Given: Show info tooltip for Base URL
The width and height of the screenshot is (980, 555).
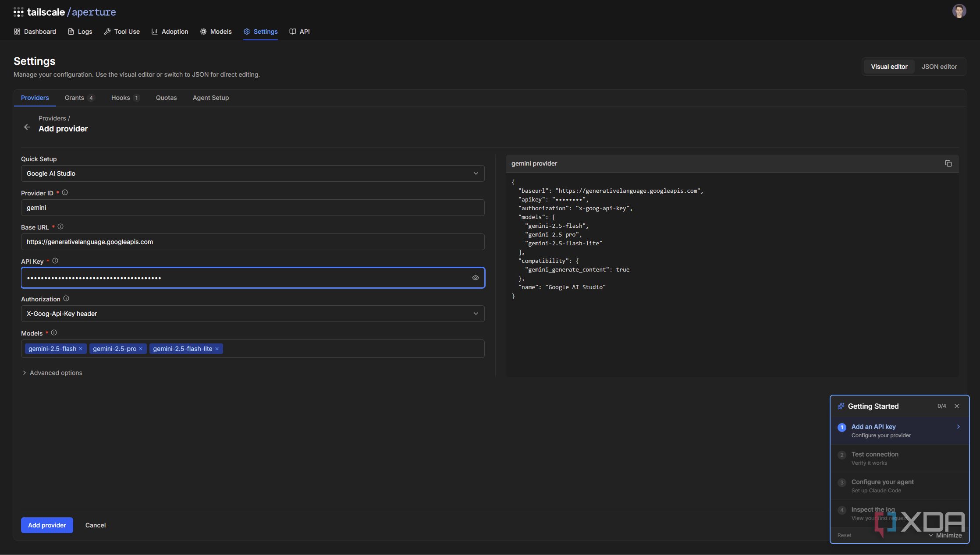Looking at the screenshot, I should tap(60, 226).
